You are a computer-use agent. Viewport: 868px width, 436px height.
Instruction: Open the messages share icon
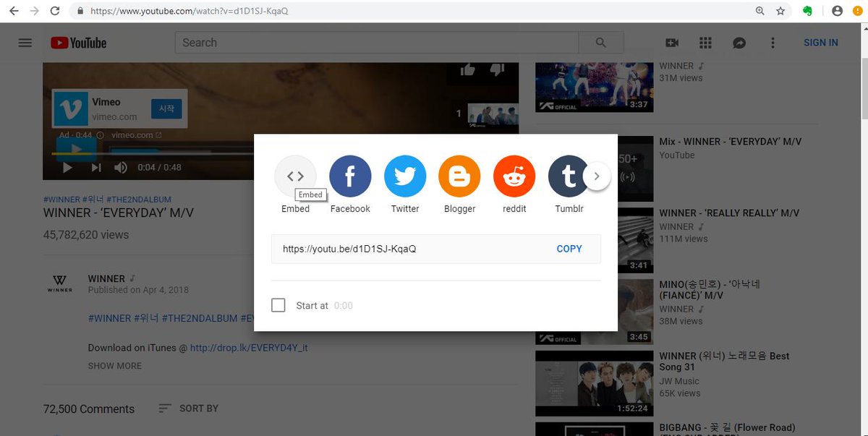pyautogui.click(x=739, y=43)
